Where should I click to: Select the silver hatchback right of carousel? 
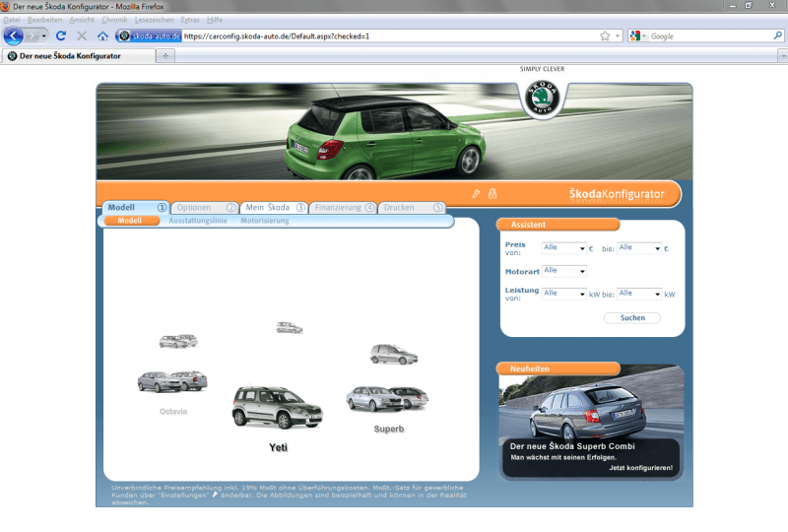(x=393, y=355)
